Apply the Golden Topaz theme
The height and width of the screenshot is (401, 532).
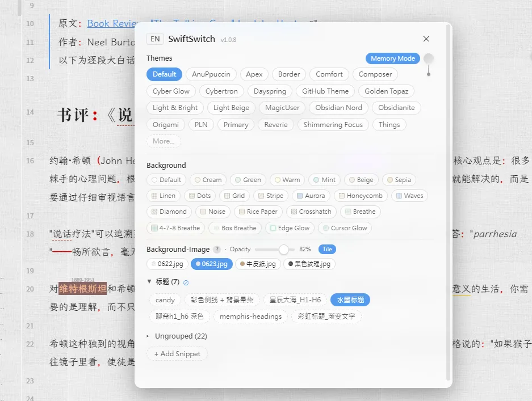pos(387,91)
